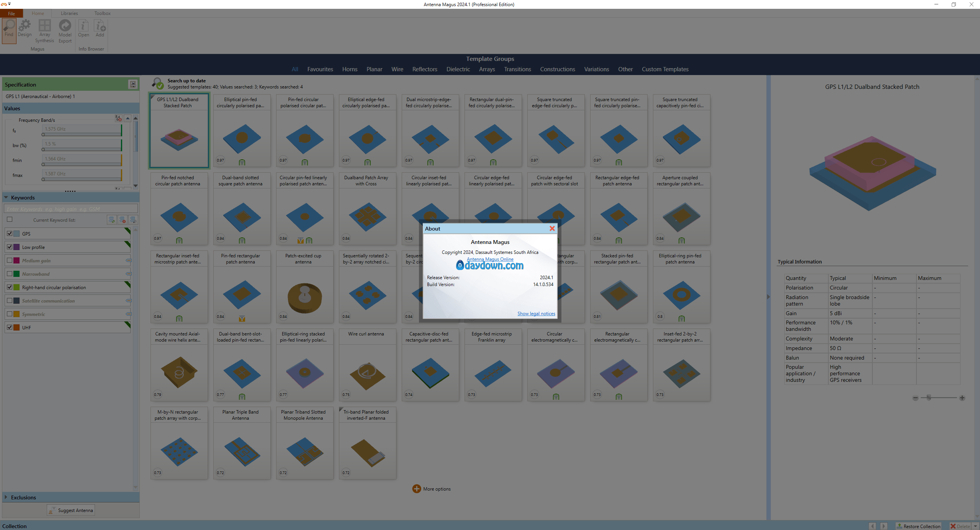Switch to the Libraries ribbon tab
The width and height of the screenshot is (980, 530).
pos(69,13)
